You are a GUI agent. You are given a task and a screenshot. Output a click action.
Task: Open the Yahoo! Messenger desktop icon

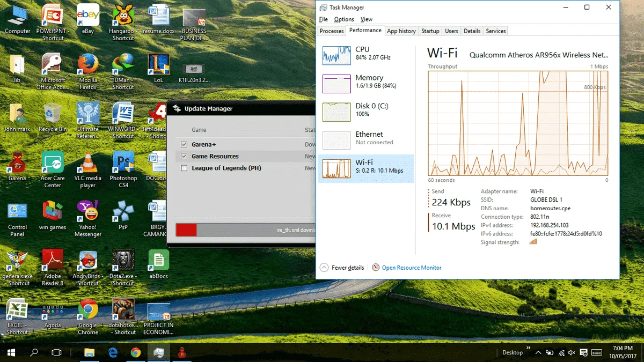(x=88, y=218)
